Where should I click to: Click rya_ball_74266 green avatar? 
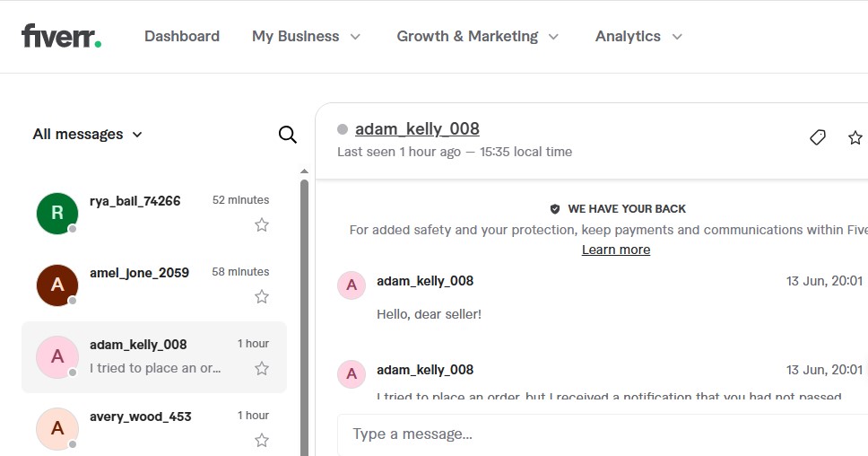[57, 213]
